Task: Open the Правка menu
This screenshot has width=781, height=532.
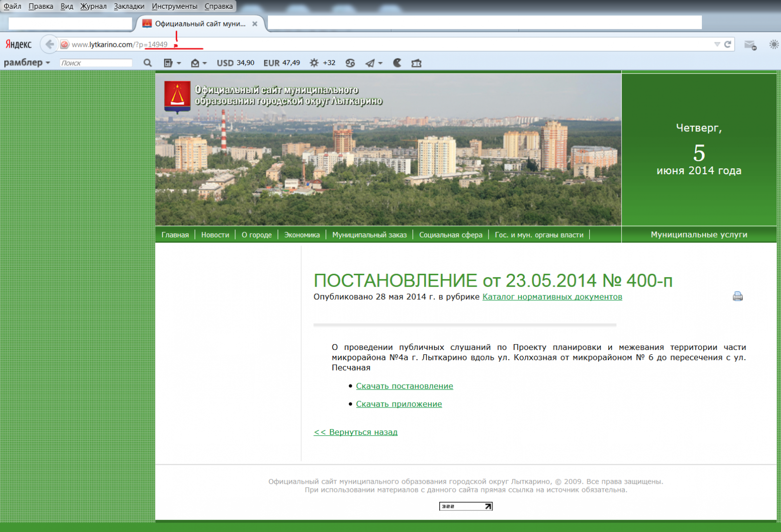Action: point(41,6)
